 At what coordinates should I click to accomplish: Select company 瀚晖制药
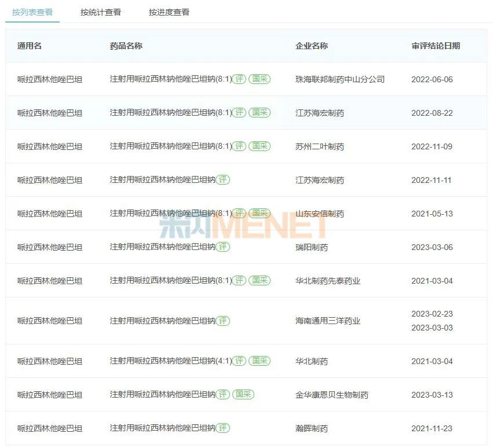click(x=312, y=428)
